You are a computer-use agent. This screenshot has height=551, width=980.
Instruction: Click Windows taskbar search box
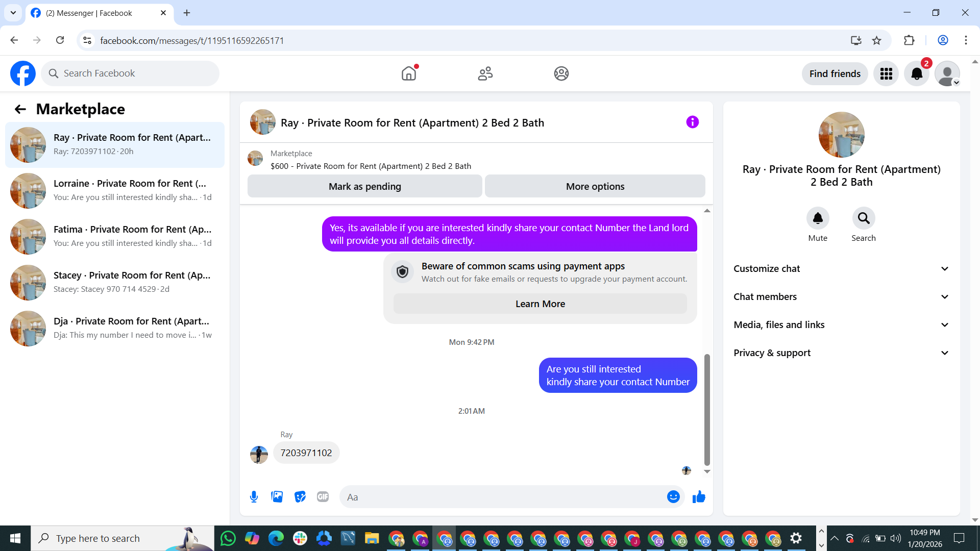pyautogui.click(x=122, y=538)
